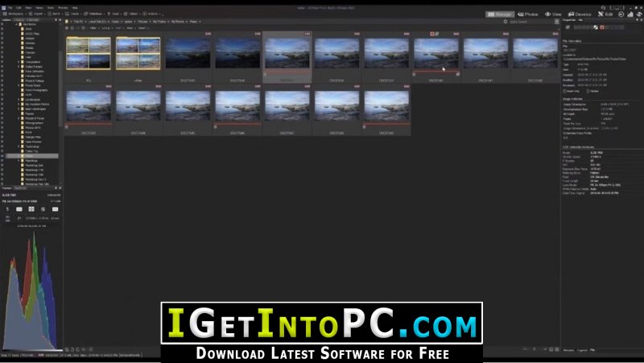Open the Edit menu in menu bar
Image resolution: width=644 pixels, height=363 pixels.
[19, 8]
